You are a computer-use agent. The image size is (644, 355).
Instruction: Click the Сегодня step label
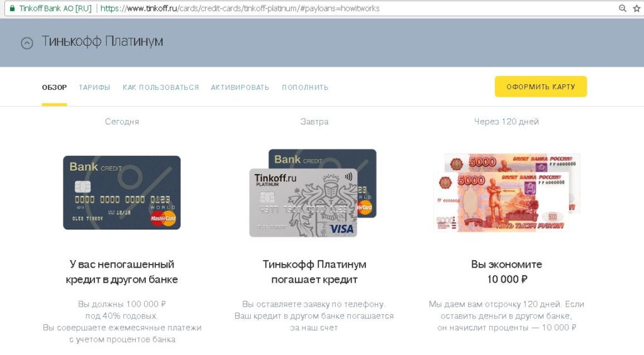pos(122,121)
